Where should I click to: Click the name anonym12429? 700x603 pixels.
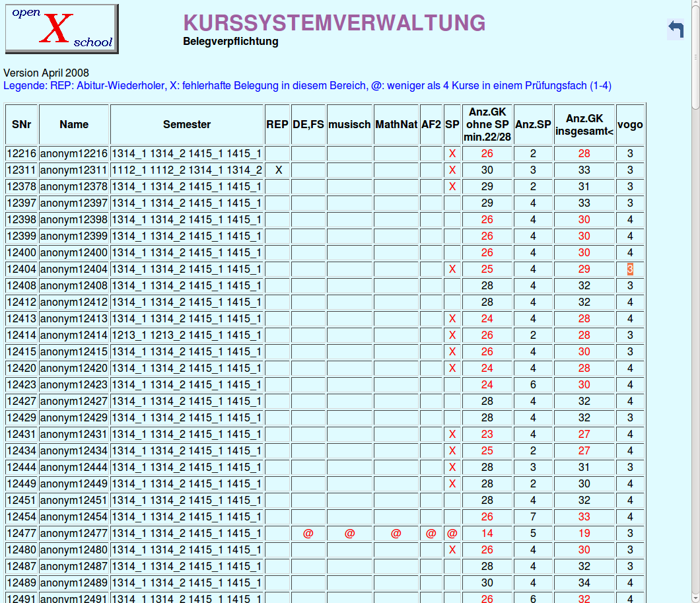point(74,418)
